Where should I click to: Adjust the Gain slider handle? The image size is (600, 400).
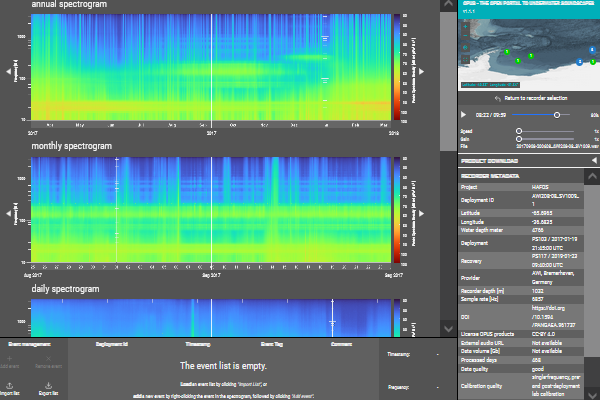click(519, 139)
